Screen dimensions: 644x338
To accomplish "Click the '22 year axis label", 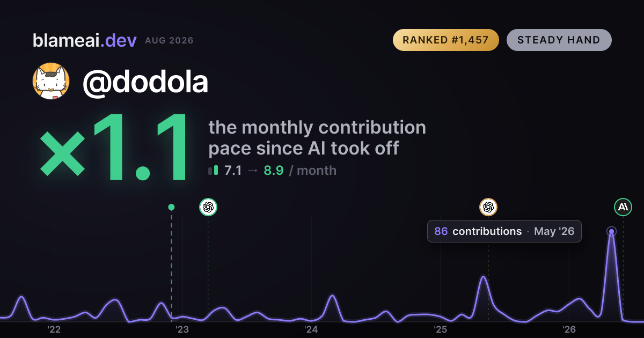I will [x=54, y=329].
